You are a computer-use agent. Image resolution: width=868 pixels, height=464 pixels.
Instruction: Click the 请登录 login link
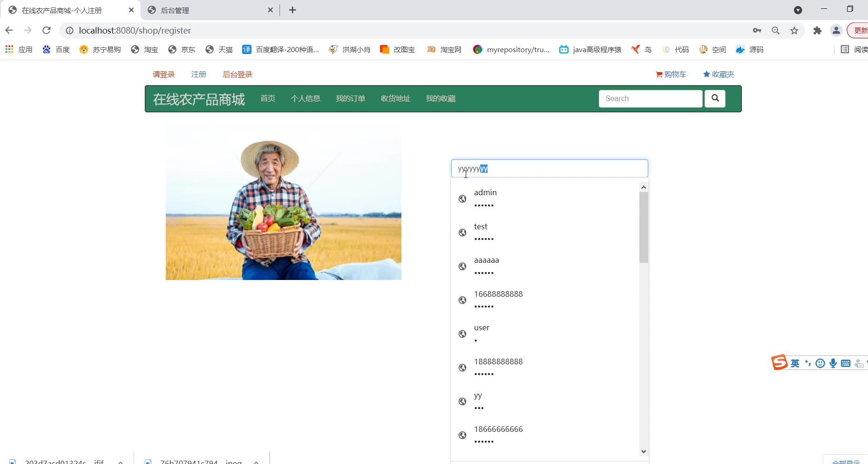pyautogui.click(x=163, y=75)
